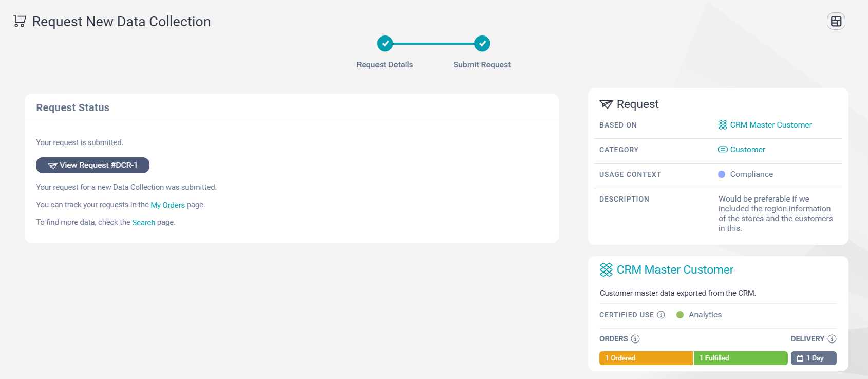Open the Search page link
The width and height of the screenshot is (868, 379).
coord(143,222)
